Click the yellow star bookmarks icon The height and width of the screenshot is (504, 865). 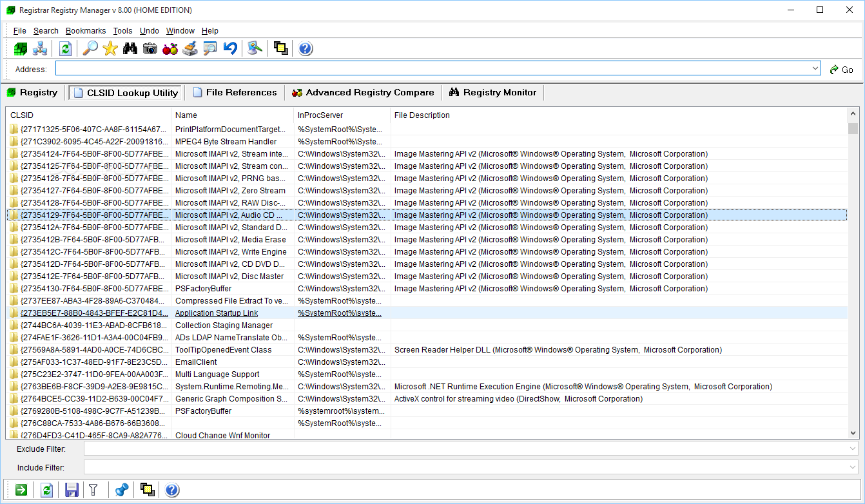click(110, 49)
